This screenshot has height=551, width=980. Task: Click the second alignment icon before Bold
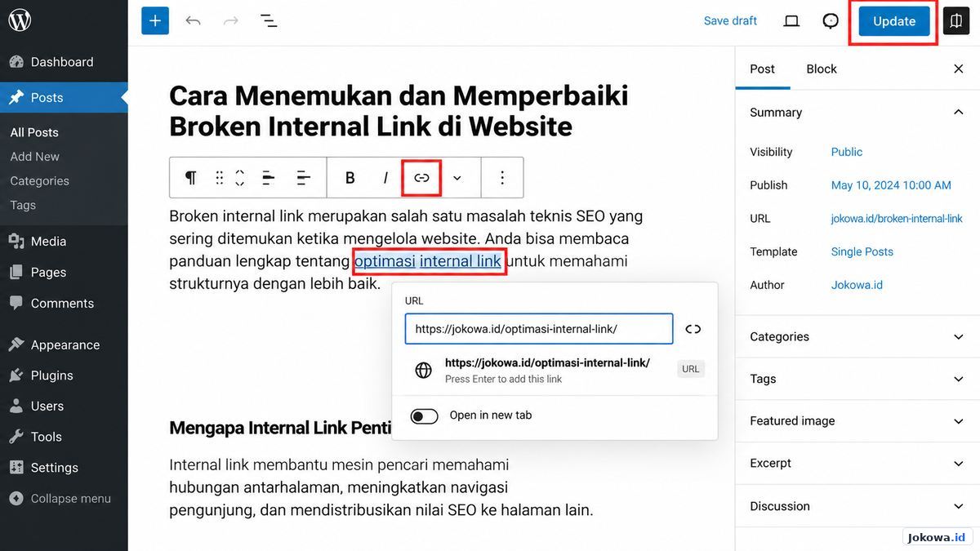(x=303, y=178)
